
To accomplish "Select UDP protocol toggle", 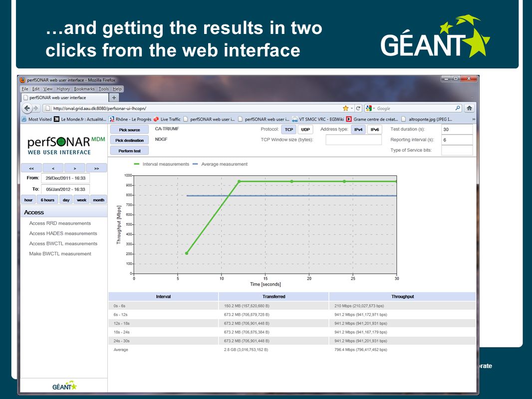I will (305, 129).
